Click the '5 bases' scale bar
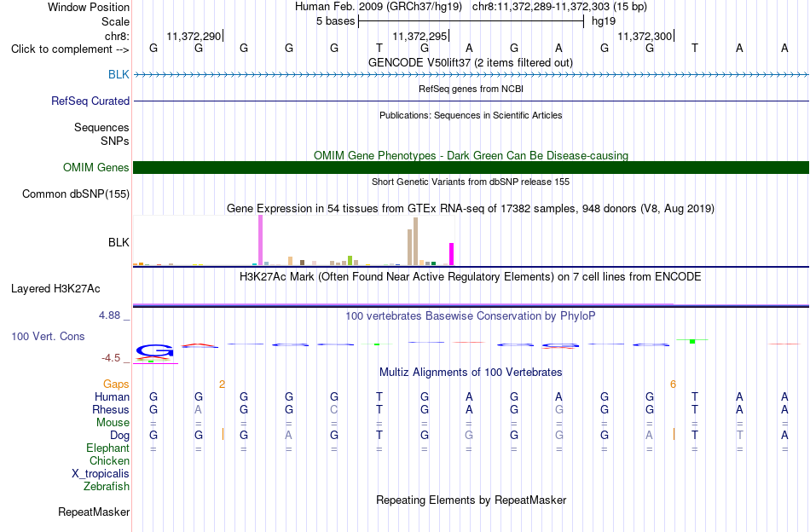Image resolution: width=810 pixels, height=532 pixels. click(x=471, y=21)
